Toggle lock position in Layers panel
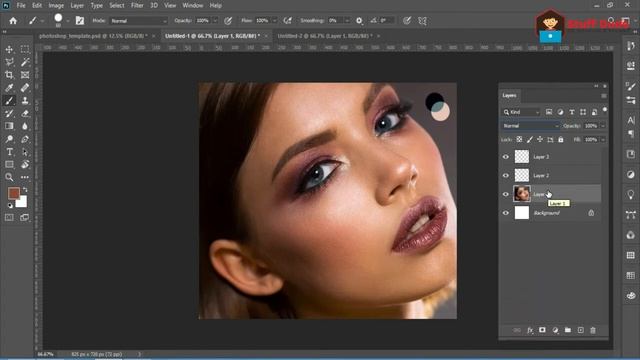 coord(540,140)
